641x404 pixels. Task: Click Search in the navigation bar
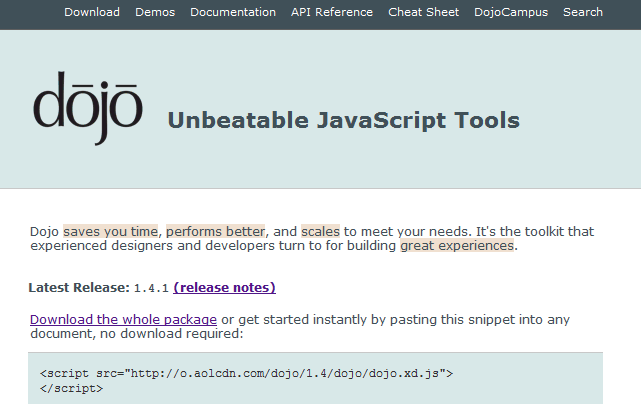tap(583, 12)
